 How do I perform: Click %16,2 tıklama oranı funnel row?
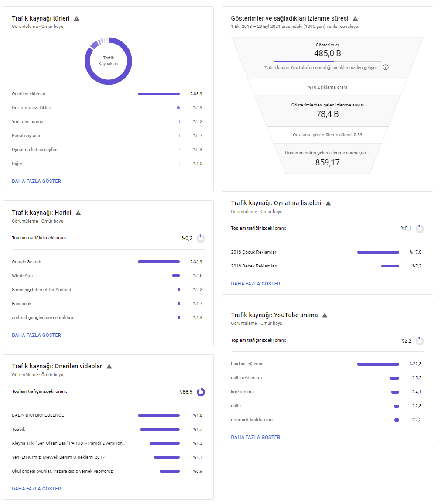[x=328, y=87]
